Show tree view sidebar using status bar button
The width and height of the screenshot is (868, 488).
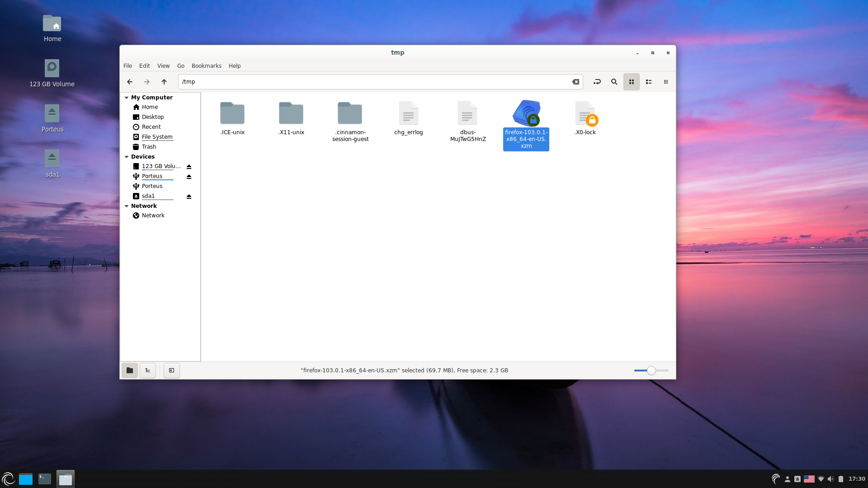tap(148, 371)
